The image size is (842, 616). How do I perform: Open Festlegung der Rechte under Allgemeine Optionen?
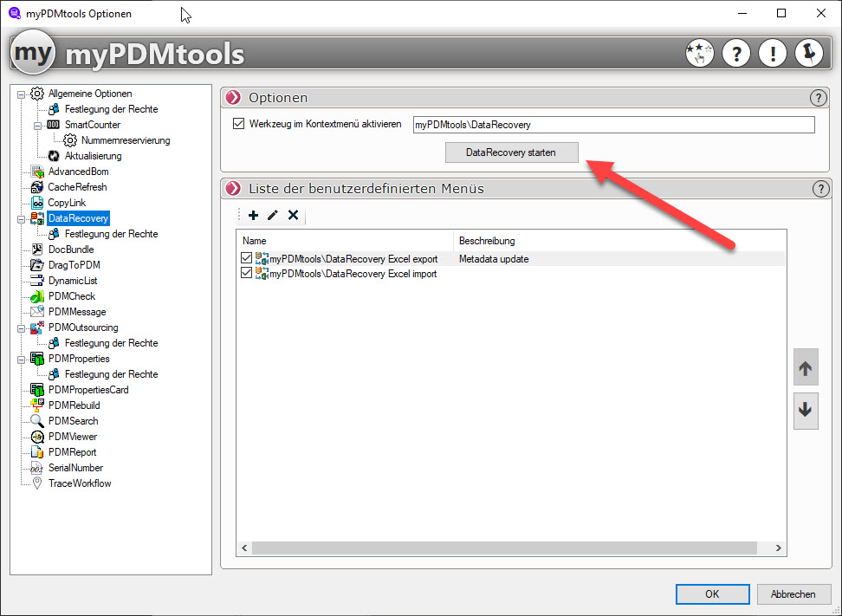pyautogui.click(x=111, y=109)
